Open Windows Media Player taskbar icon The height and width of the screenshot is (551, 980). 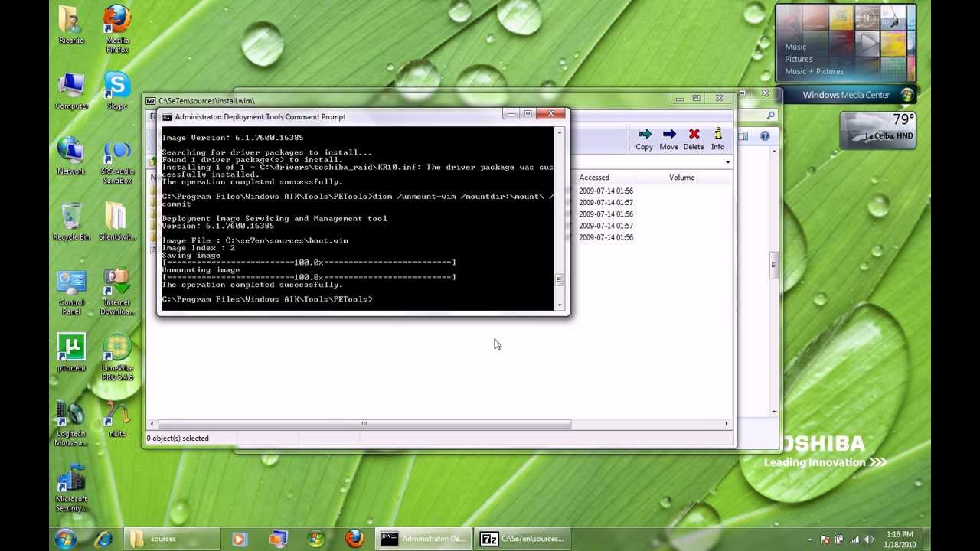pos(239,539)
